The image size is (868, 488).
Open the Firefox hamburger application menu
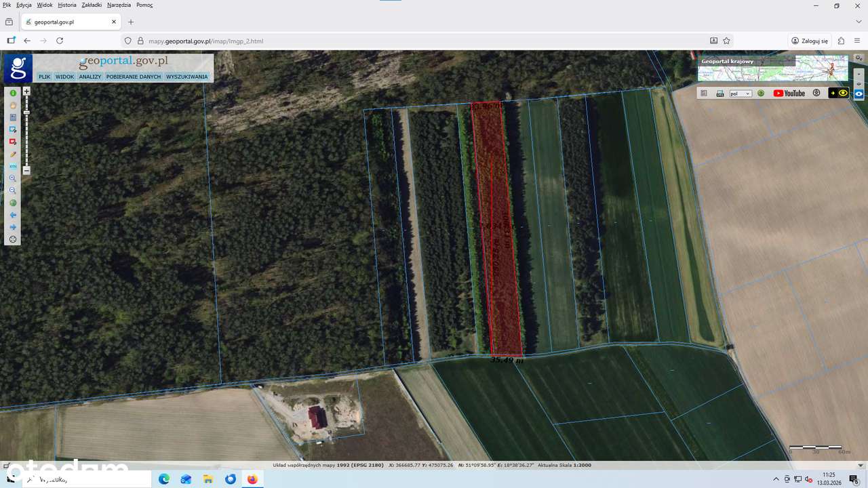857,41
